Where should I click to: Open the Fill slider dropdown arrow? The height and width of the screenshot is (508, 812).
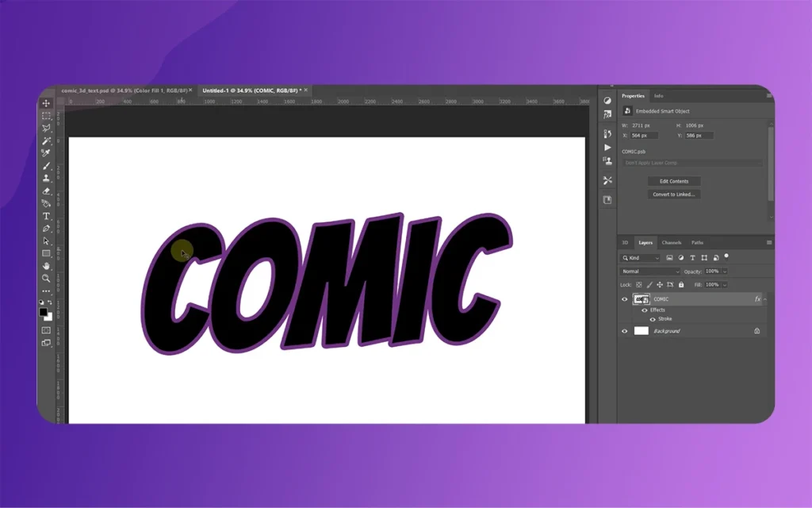tap(725, 285)
